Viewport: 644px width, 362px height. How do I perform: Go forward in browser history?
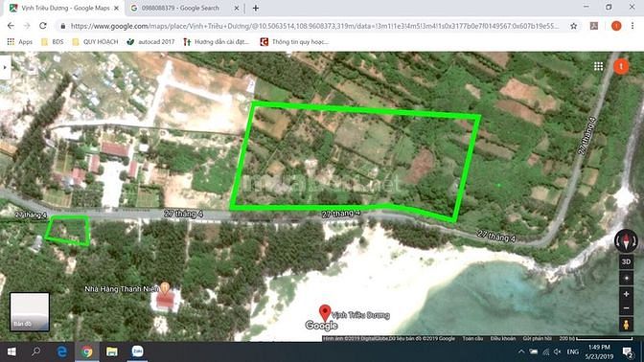[27, 26]
